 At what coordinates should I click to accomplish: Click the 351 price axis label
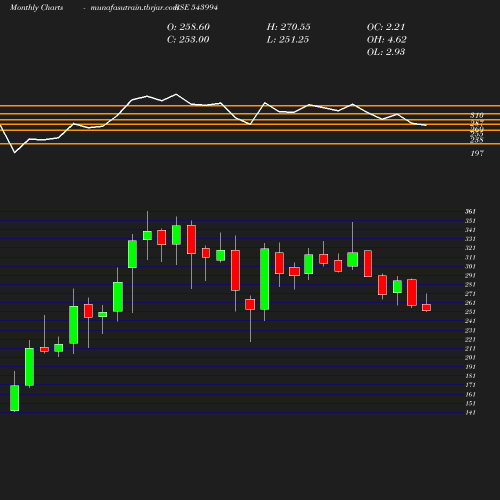[470, 221]
